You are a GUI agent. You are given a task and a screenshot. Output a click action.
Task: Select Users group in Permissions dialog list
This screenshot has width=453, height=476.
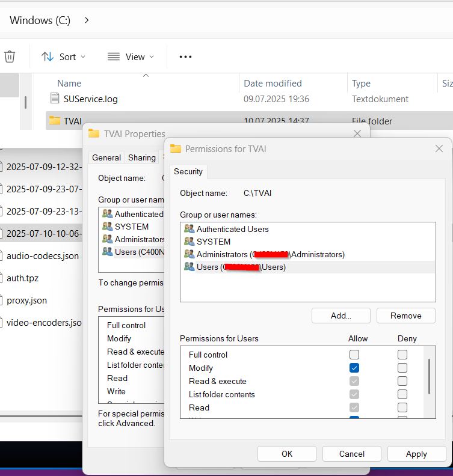(x=308, y=267)
